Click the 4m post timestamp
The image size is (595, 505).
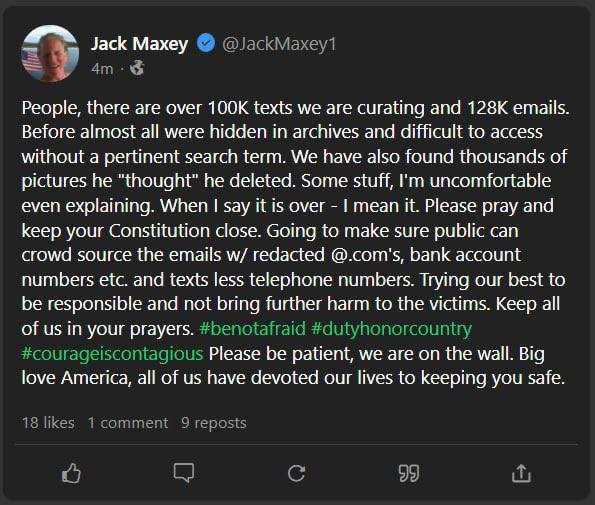[102, 69]
